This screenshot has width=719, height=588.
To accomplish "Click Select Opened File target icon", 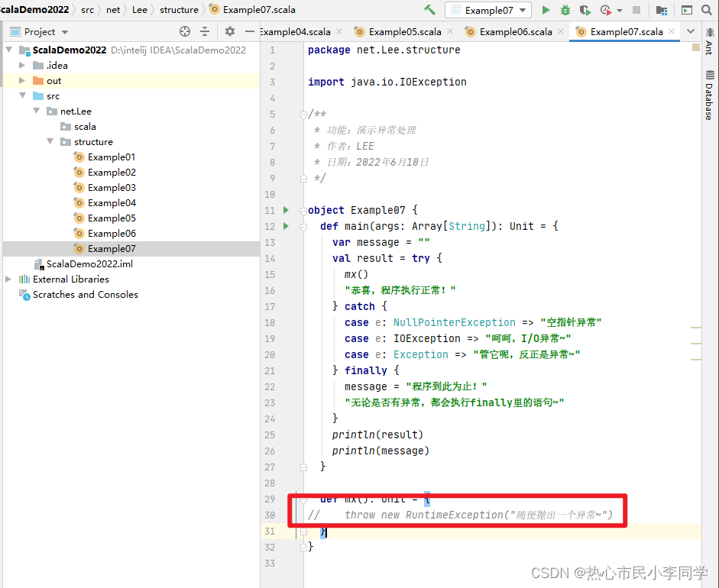I will [185, 31].
